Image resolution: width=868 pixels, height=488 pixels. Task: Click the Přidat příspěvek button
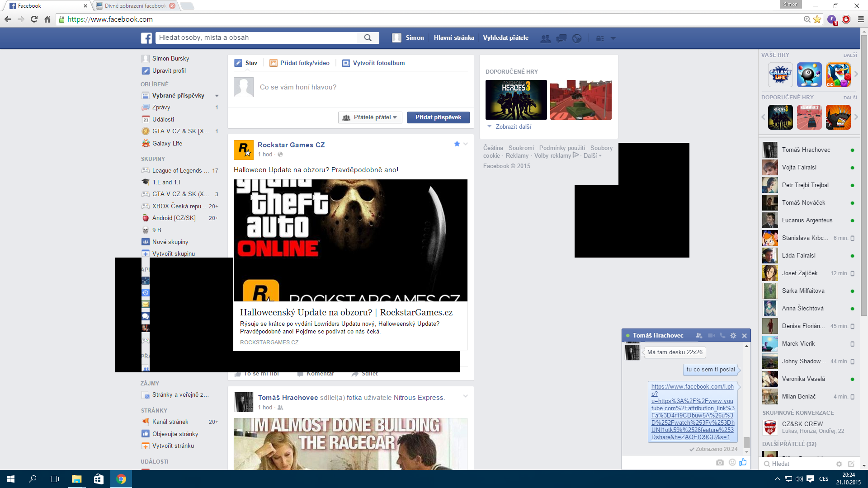coord(438,117)
